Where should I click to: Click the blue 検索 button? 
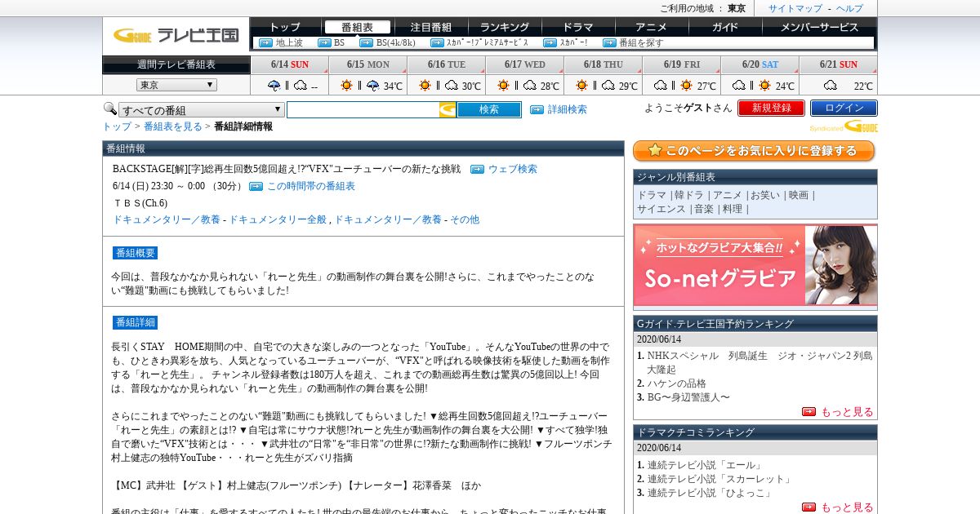click(488, 109)
